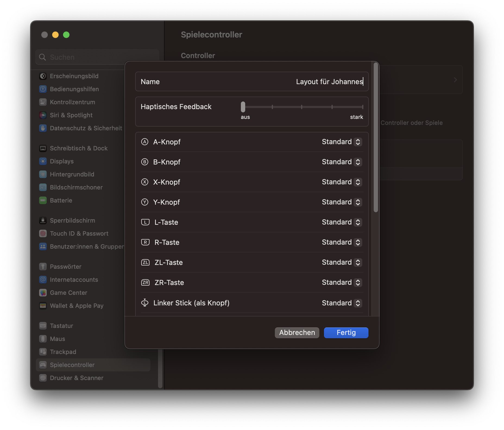Viewport: 504px width, 430px height.
Task: Click the X-Knopf circled X icon
Action: [145, 182]
